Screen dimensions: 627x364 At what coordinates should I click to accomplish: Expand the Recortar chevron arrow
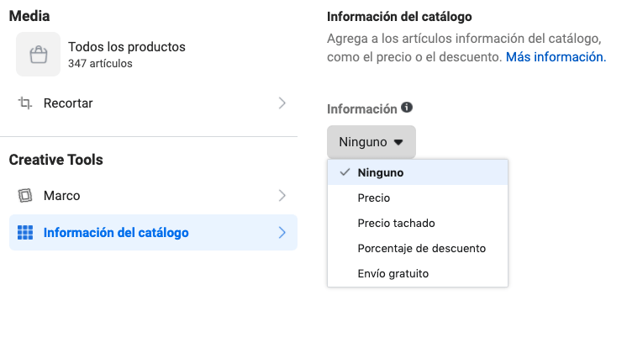pyautogui.click(x=282, y=103)
